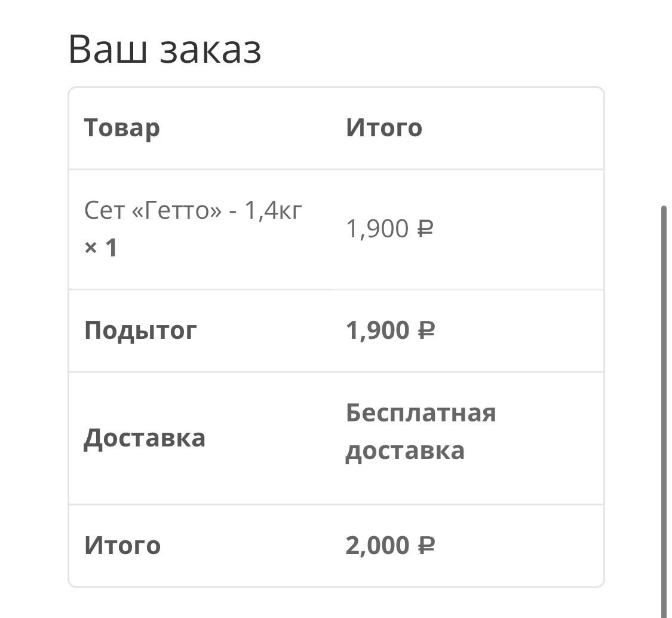Screen dimensions: 672x618
Task: Click the ruble sign in product price row
Action: [x=425, y=229]
